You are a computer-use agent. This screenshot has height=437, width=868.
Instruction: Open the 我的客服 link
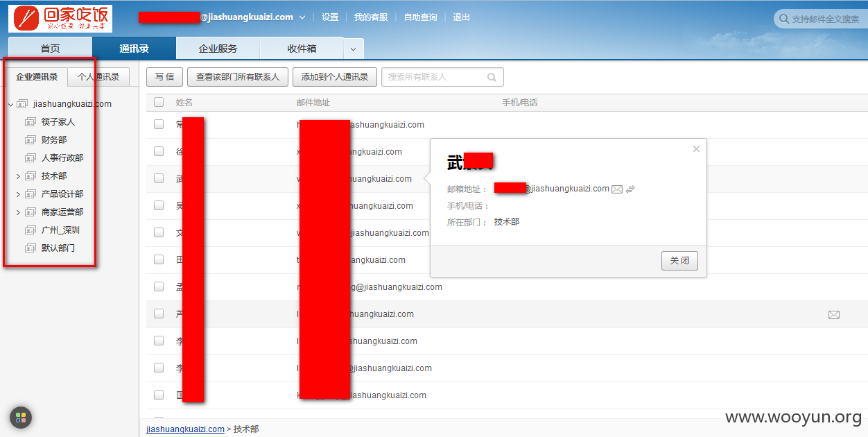point(371,17)
